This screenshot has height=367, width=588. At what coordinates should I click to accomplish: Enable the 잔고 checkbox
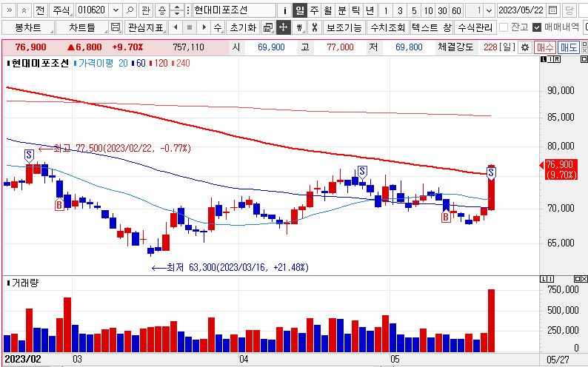[504, 27]
